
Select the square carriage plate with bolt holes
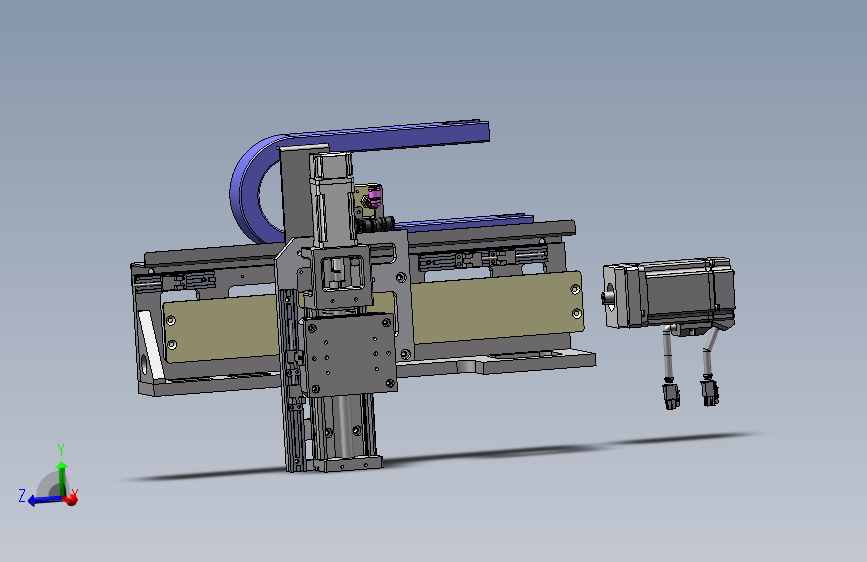pyautogui.click(x=350, y=353)
